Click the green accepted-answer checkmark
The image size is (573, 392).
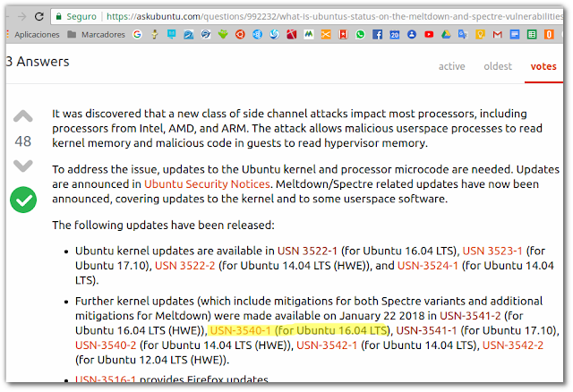(x=23, y=200)
